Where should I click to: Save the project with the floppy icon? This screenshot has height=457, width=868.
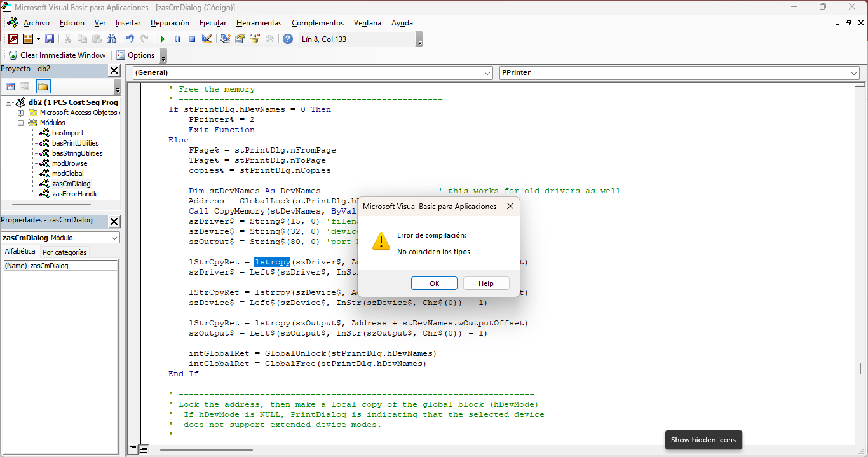pos(50,39)
